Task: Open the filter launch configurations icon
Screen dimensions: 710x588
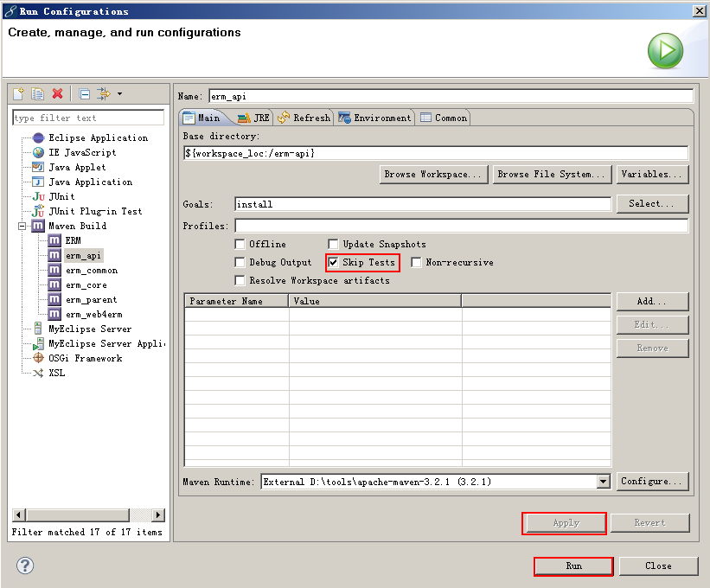Action: pyautogui.click(x=104, y=93)
